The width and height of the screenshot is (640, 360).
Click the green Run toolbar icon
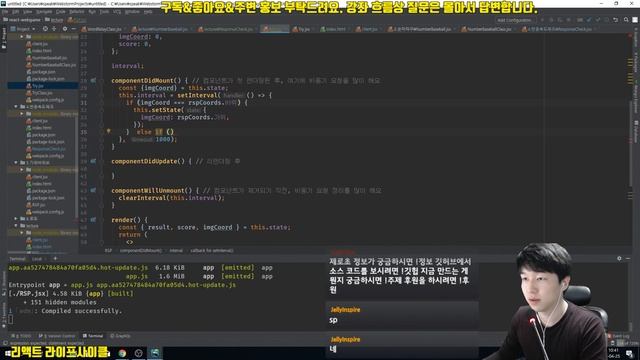(542, 20)
